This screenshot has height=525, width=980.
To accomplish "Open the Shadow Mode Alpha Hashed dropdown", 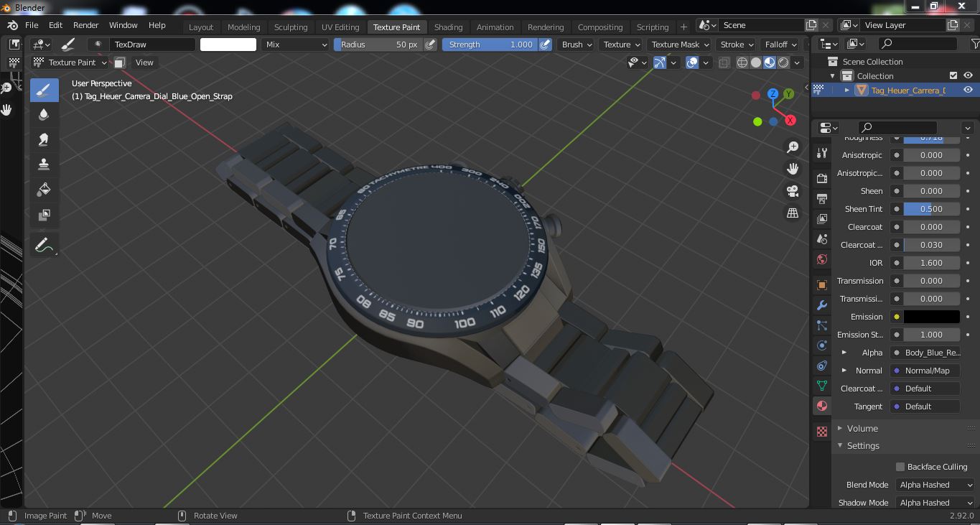I will [x=935, y=503].
